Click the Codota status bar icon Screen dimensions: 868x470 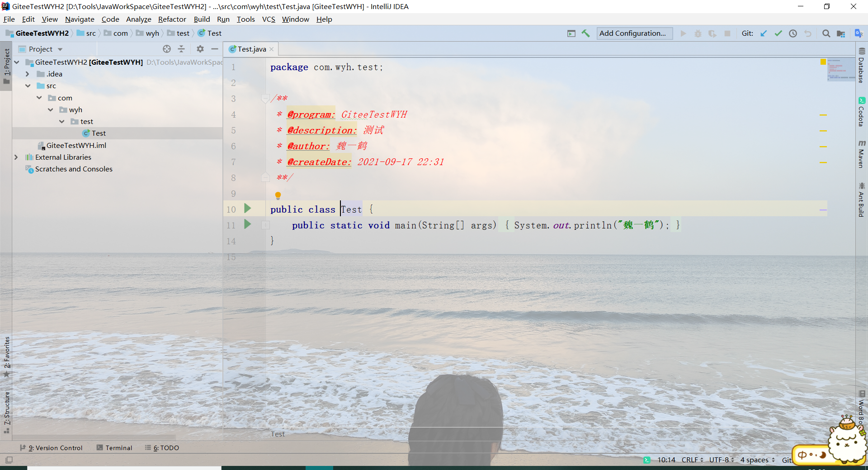[647, 460]
